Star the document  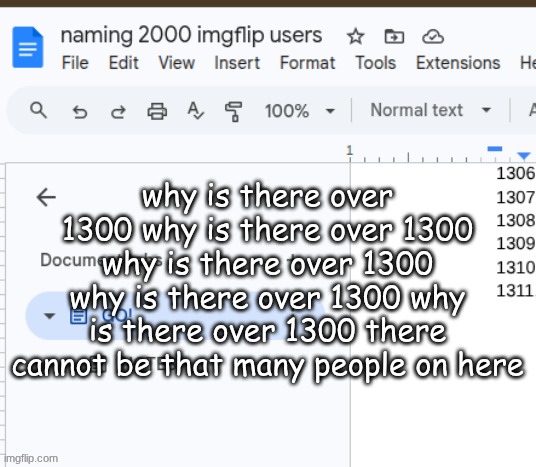pos(356,37)
